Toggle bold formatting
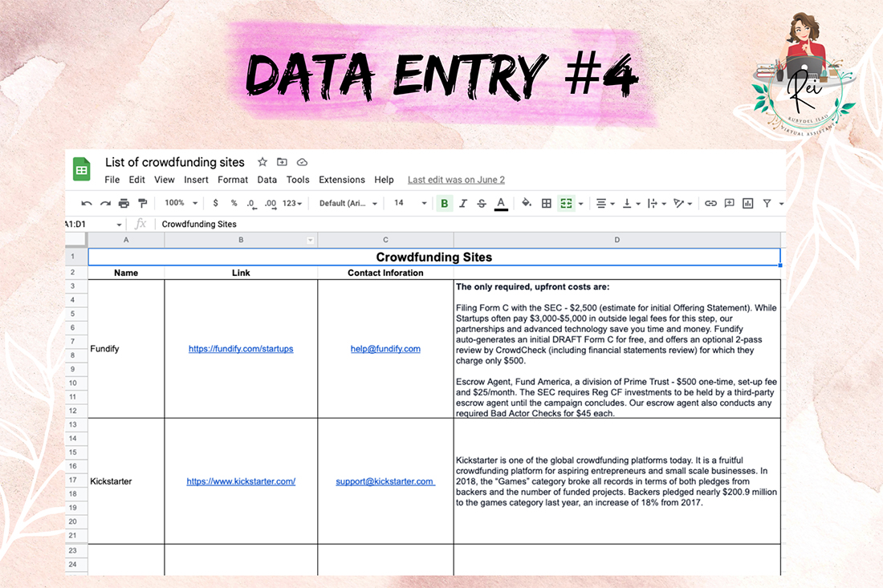883x588 pixels. tap(445, 203)
